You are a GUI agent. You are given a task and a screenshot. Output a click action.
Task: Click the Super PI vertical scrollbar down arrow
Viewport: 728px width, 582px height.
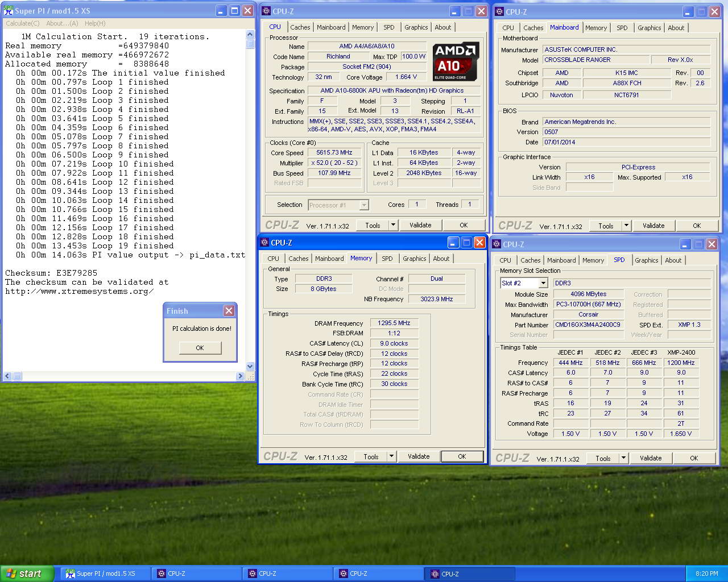pos(250,367)
